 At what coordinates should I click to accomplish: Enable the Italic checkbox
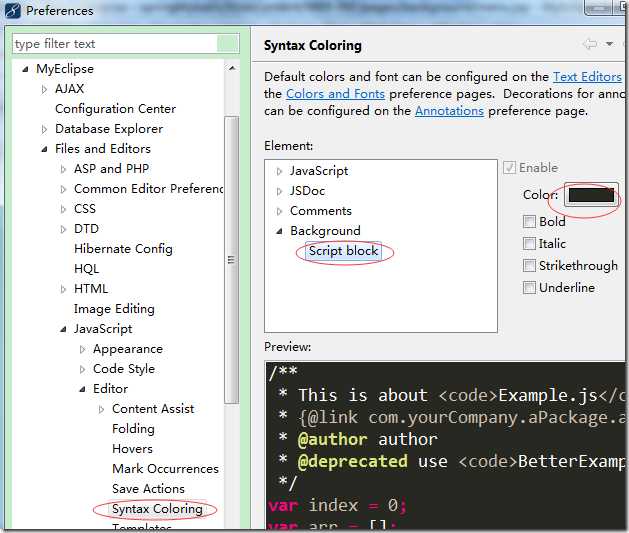tap(529, 243)
